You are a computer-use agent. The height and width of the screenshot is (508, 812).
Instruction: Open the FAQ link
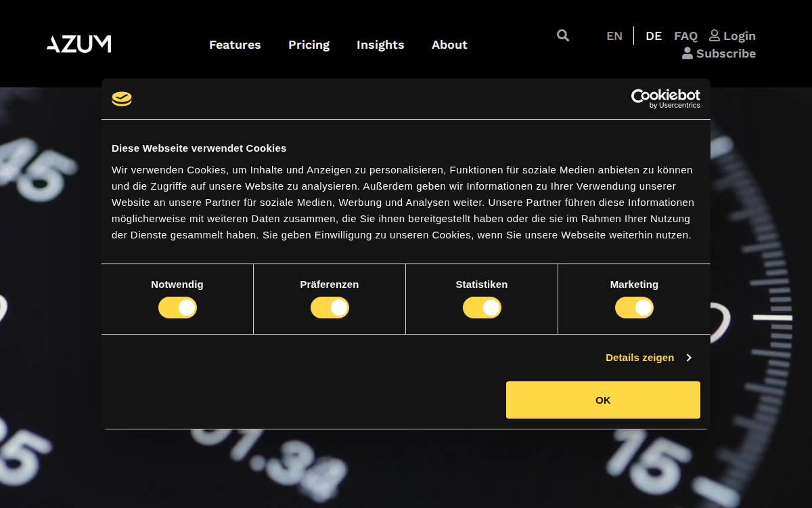685,36
